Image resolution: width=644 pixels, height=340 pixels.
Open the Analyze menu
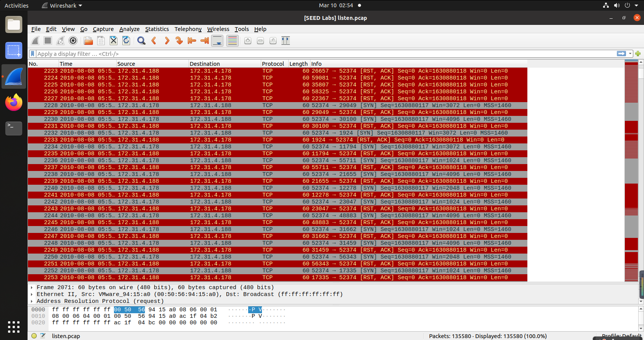[x=129, y=29]
